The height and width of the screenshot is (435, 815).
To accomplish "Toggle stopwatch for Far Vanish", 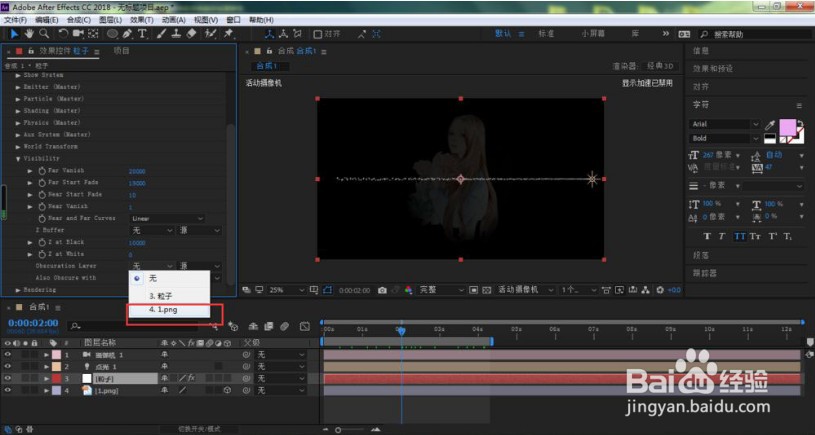I will tap(42, 171).
